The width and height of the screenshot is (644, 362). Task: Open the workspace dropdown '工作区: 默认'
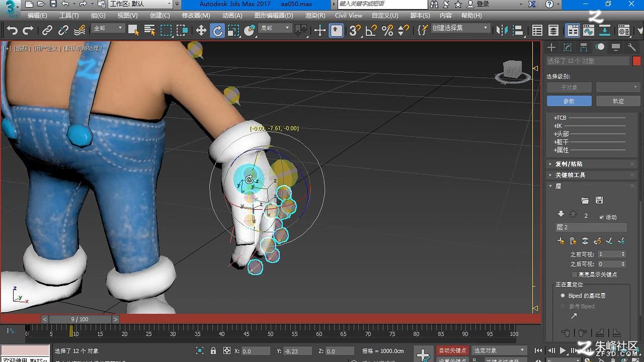point(141,4)
